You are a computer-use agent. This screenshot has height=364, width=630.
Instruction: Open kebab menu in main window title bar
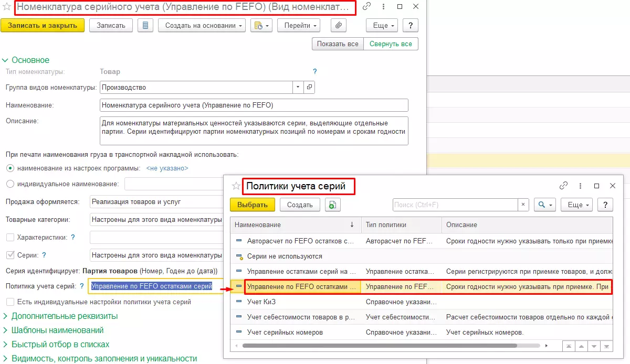[383, 7]
